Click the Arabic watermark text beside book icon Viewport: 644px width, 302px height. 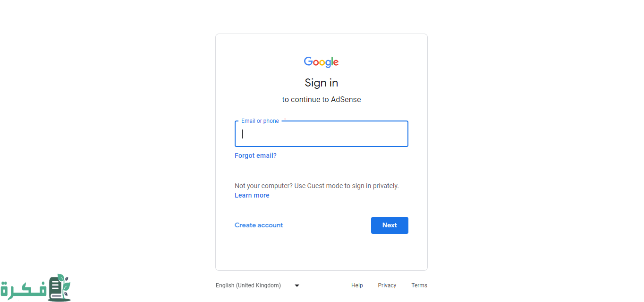pos(24,290)
